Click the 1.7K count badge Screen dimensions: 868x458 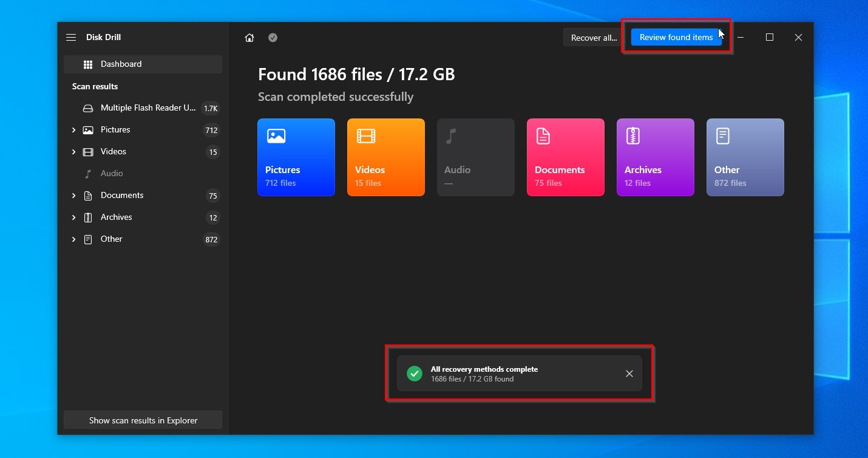[x=211, y=109]
